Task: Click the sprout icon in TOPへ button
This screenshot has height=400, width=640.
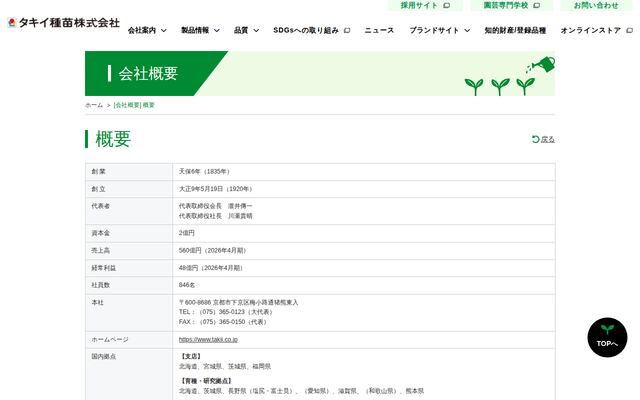Action: [x=607, y=329]
